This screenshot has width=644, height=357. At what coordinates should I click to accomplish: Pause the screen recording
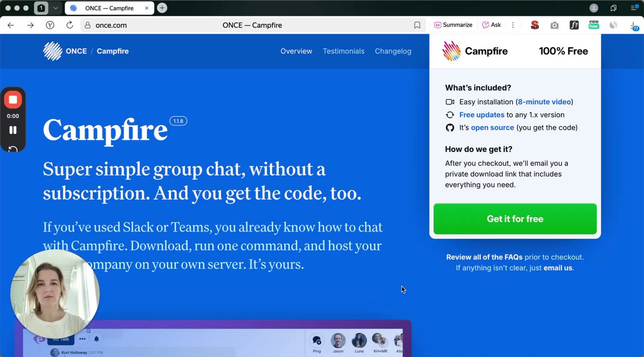pos(13,130)
